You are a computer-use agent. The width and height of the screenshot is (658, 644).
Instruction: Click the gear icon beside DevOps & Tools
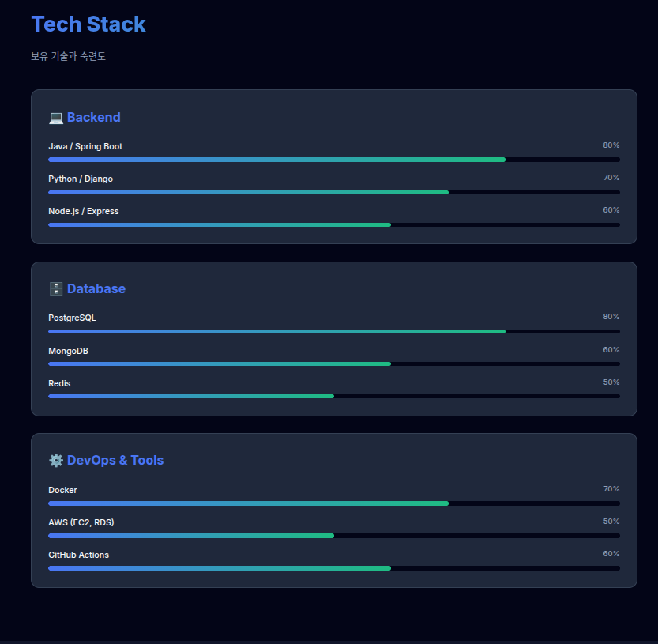click(55, 461)
